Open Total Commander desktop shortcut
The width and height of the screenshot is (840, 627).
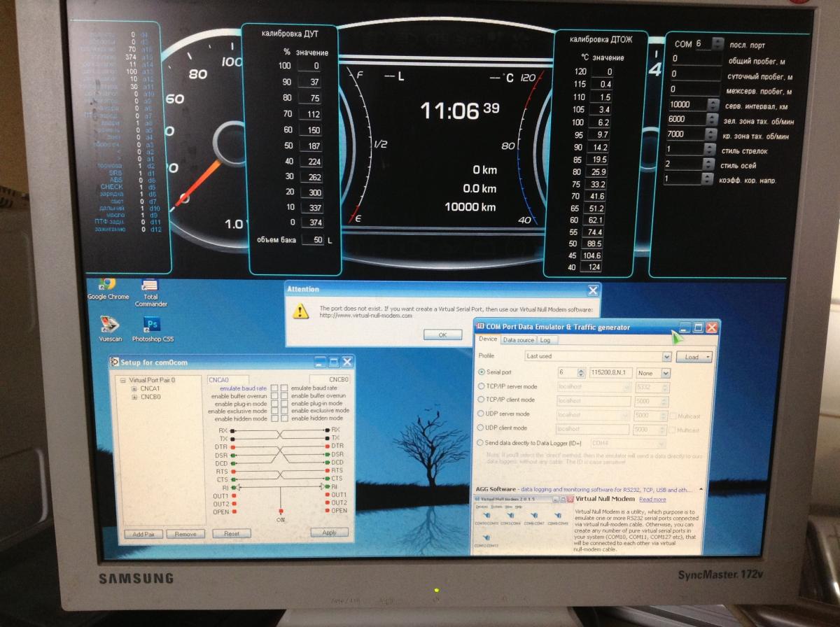[x=150, y=286]
